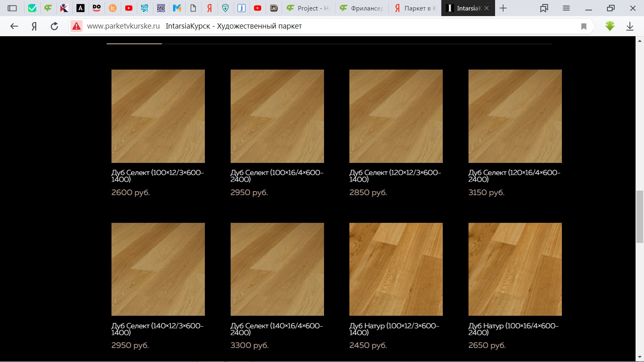This screenshot has width=644, height=362.
Task: Click the Дуб Селект (120×12/3×600-1400) title link
Action: 395,176
